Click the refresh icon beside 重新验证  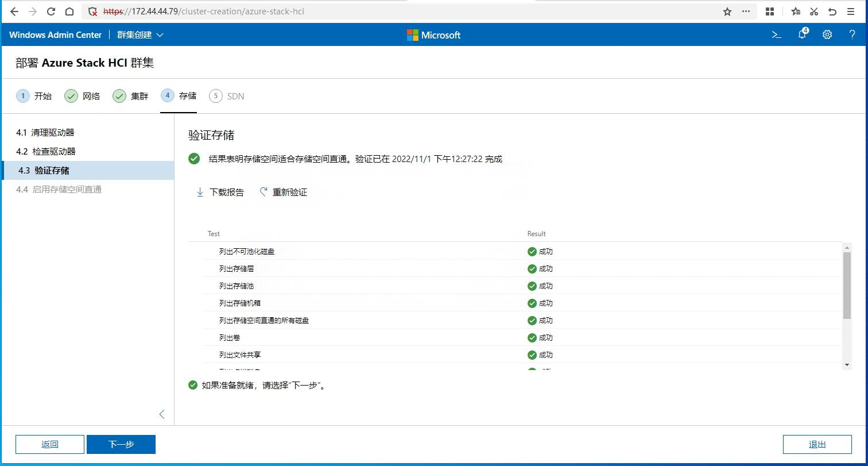pyautogui.click(x=263, y=192)
